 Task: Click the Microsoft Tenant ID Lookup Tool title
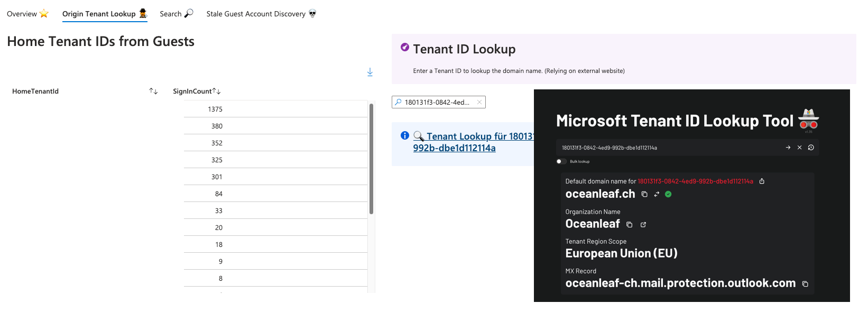coord(675,121)
